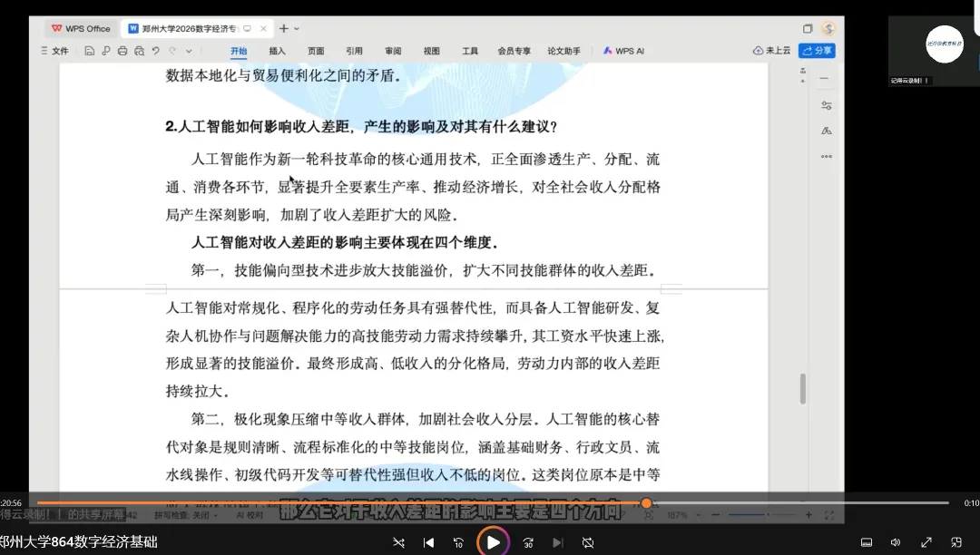Click the print preview icon
Image resolution: width=980 pixels, height=555 pixels.
point(140,51)
